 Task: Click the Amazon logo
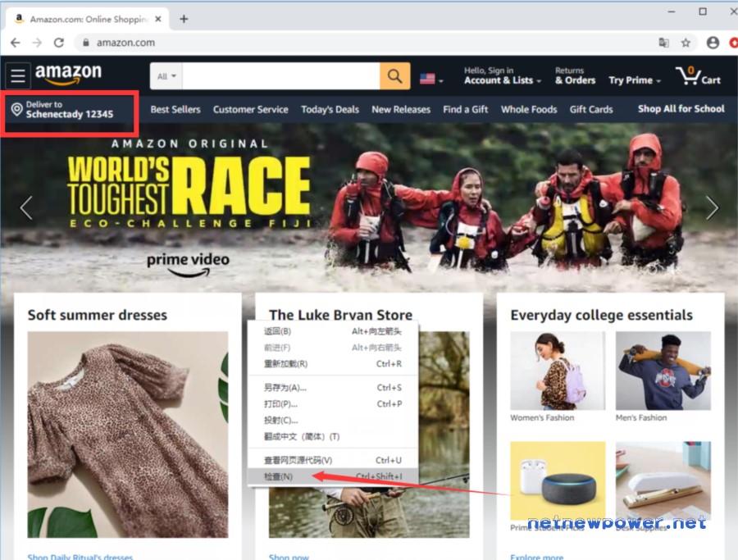68,75
